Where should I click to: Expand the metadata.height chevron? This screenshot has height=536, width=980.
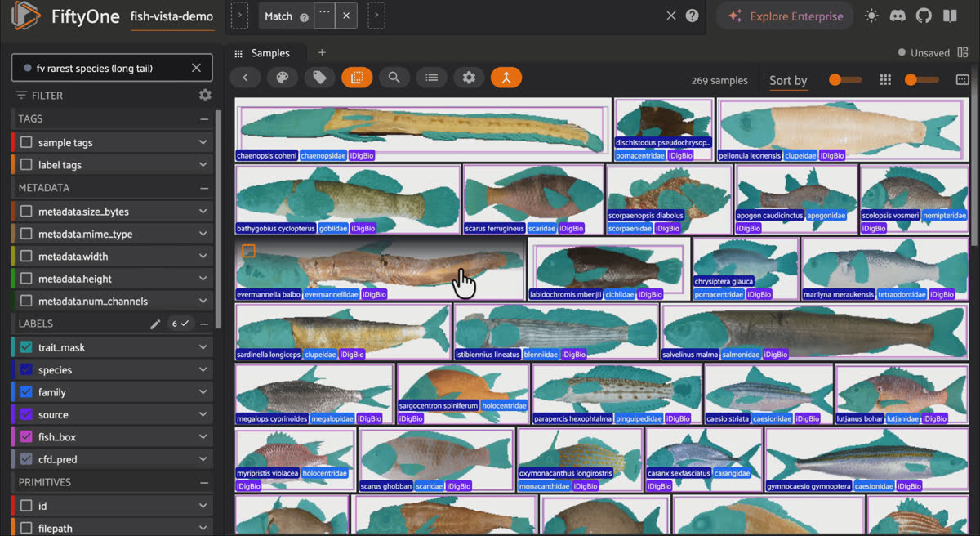pyautogui.click(x=203, y=279)
